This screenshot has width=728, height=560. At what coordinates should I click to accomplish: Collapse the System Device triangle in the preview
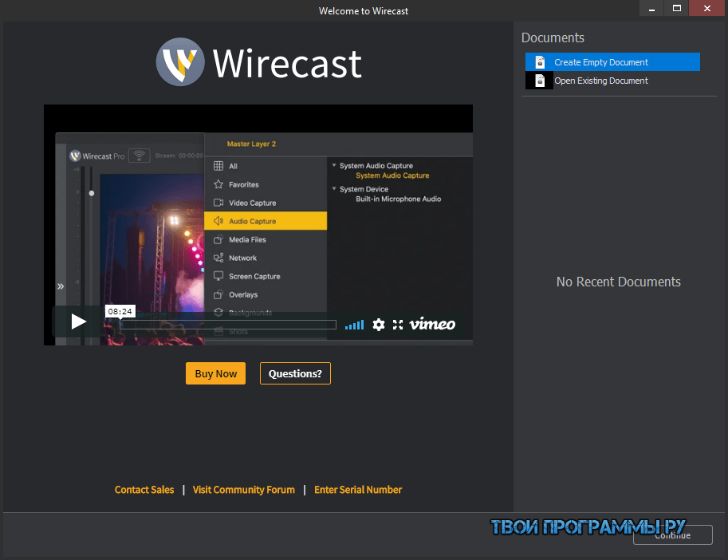[334, 189]
